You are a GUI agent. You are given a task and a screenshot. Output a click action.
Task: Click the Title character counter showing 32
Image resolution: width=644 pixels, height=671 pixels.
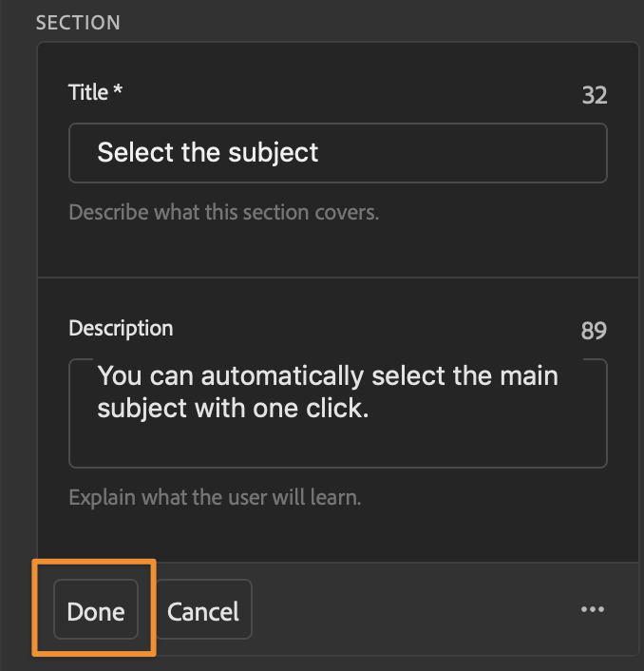[x=594, y=95]
